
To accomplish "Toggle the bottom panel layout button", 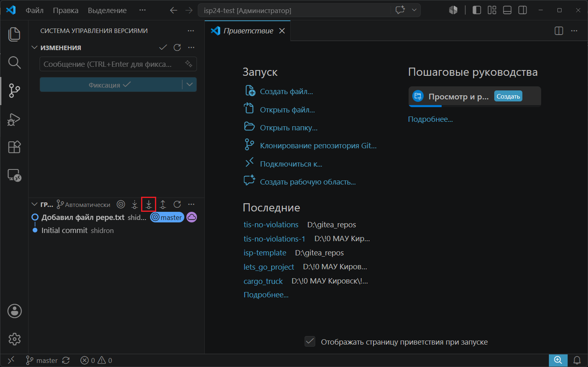I will pos(507,10).
